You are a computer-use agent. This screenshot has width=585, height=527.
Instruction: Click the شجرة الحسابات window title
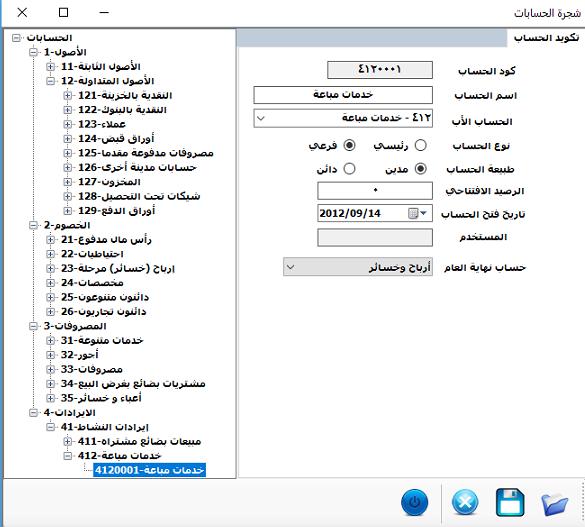547,13
